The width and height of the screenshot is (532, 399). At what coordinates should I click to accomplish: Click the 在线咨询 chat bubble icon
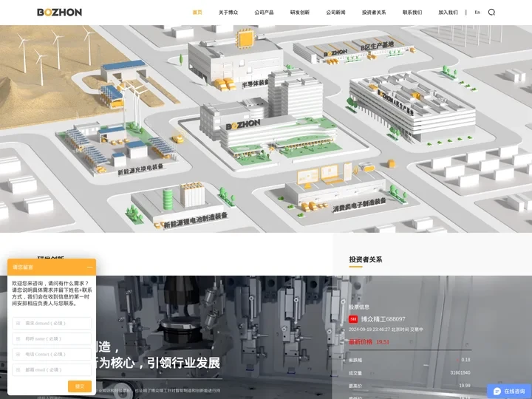[x=497, y=391]
